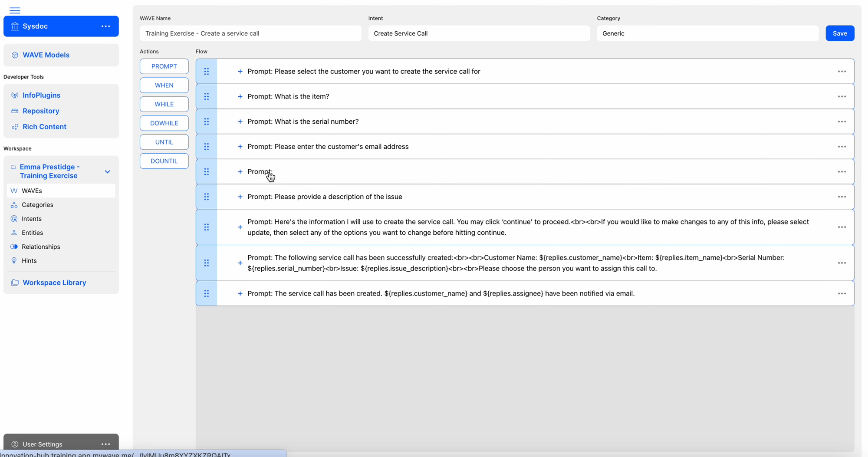Screen dimensions: 868x457
Task: Select Entities in workspace menu
Action: [61, 233]
